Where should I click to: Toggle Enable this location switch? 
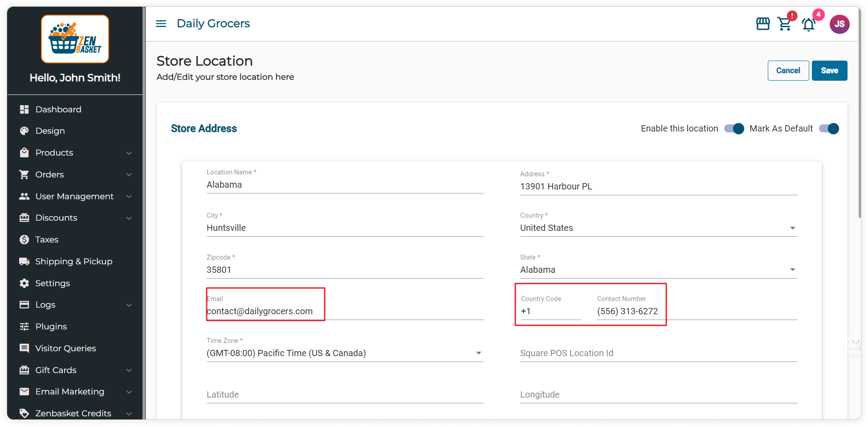click(734, 129)
